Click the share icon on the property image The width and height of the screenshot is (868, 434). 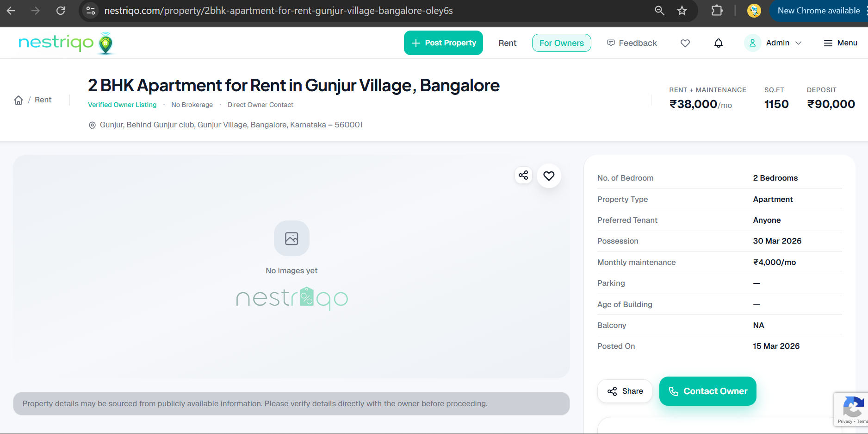(523, 176)
